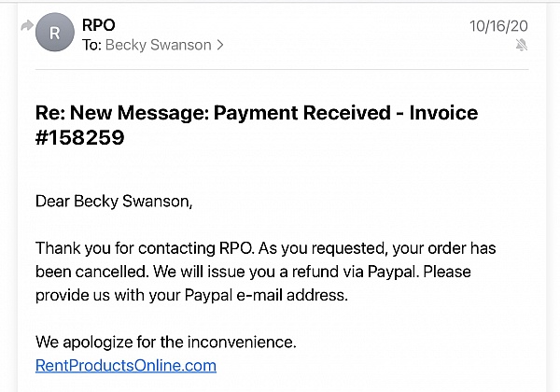Click "We apologize for the inconvenience." line

click(166, 342)
